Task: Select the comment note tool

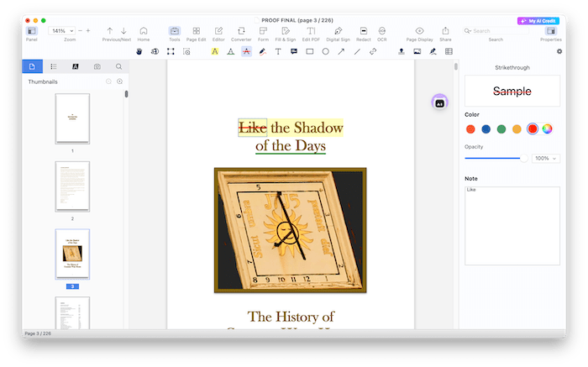Action: point(294,52)
